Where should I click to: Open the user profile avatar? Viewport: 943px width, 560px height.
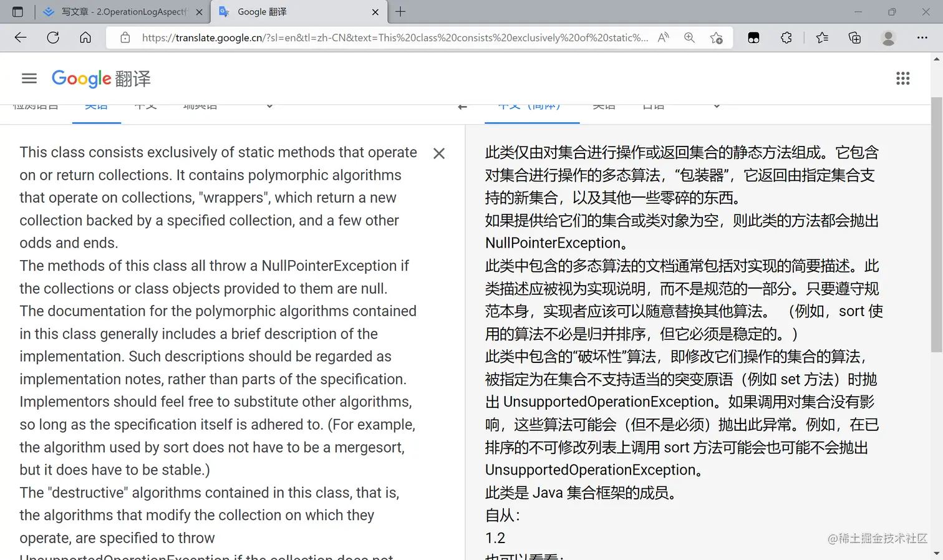point(888,37)
